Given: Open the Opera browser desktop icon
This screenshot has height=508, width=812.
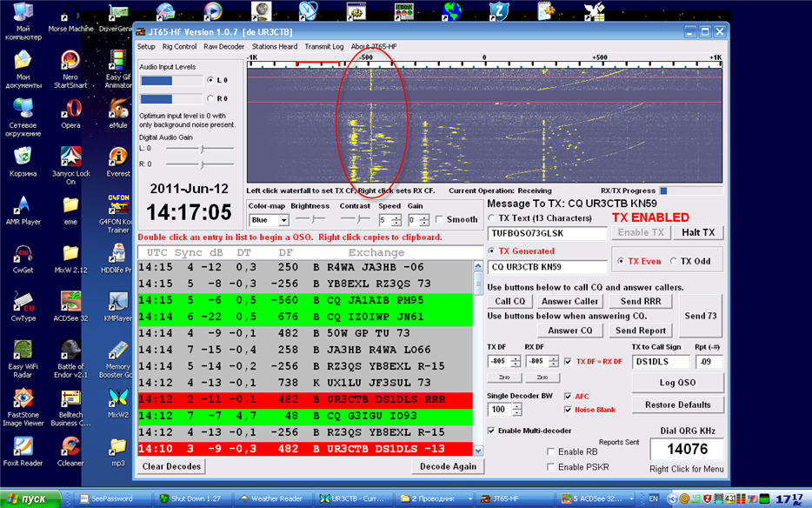Looking at the screenshot, I should click(70, 114).
